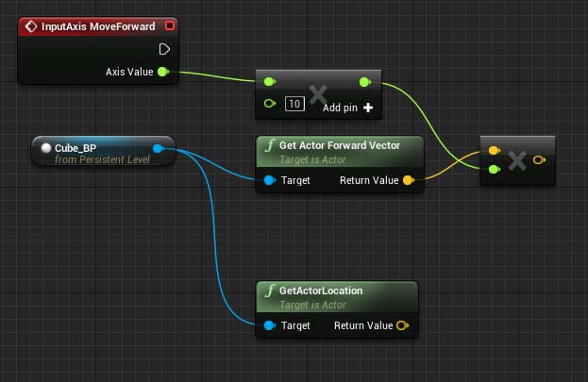
Task: Click the float multiply node's green output pin
Action: (x=365, y=82)
